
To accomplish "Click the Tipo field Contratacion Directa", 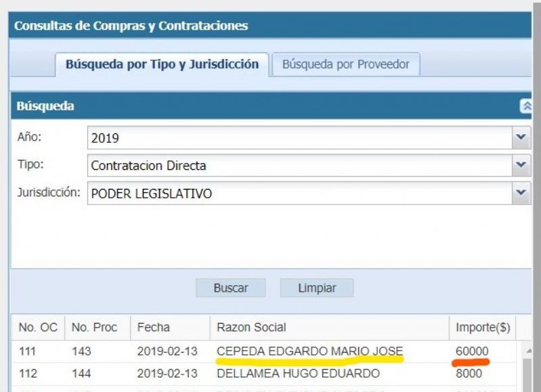I will (299, 165).
